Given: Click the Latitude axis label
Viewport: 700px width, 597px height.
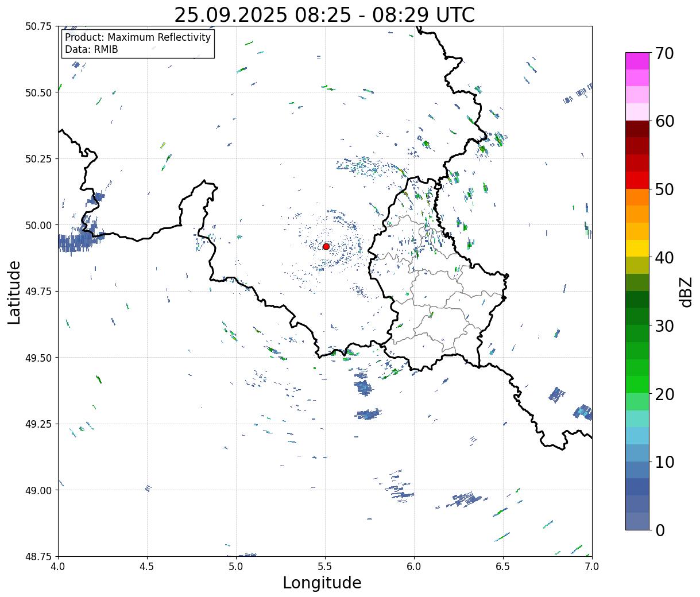Looking at the screenshot, I should pyautogui.click(x=14, y=292).
